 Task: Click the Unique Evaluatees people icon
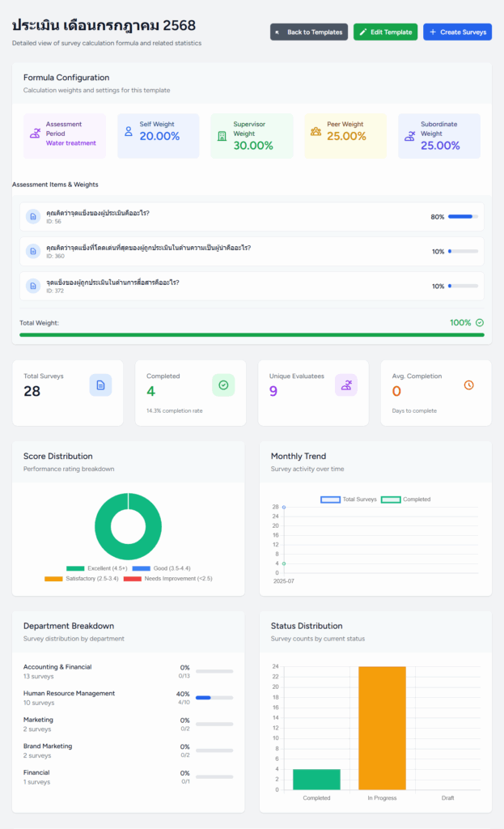pyautogui.click(x=346, y=385)
